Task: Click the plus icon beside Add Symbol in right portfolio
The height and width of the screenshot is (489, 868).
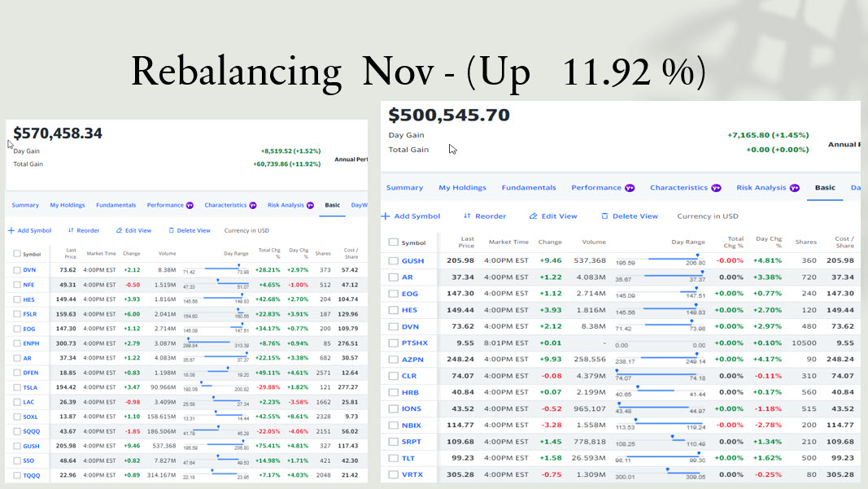Action: tap(386, 216)
